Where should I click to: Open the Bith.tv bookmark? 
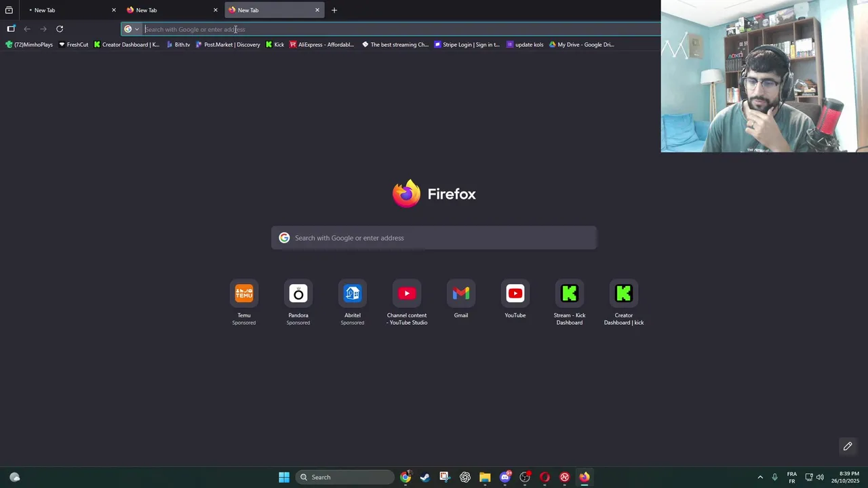178,45
